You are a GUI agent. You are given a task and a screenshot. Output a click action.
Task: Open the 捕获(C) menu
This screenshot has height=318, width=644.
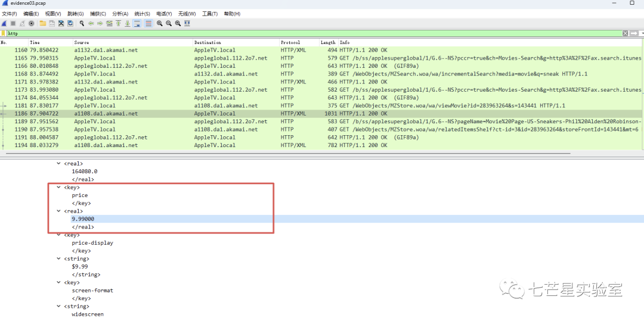click(98, 14)
